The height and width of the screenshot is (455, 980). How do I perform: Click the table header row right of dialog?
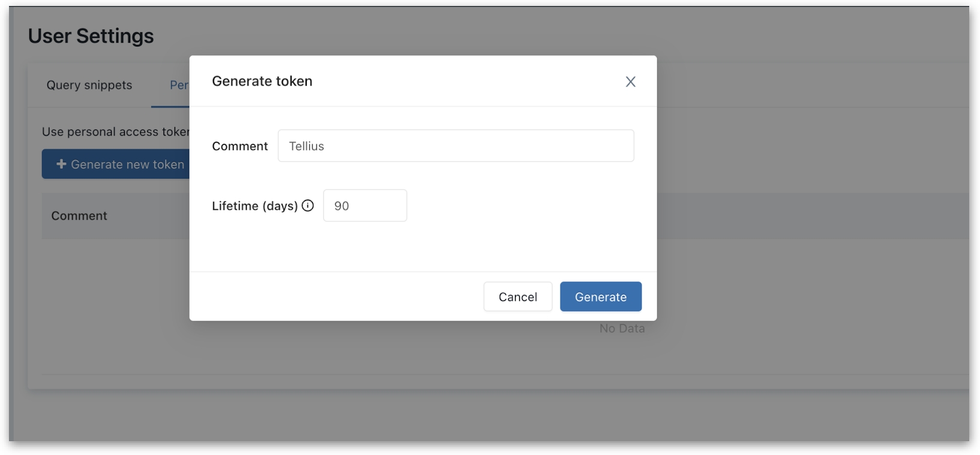coord(810,216)
